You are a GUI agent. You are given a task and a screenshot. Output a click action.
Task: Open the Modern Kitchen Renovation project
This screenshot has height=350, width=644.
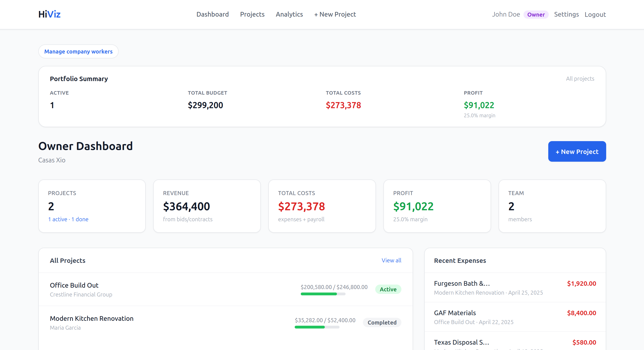[92, 318]
